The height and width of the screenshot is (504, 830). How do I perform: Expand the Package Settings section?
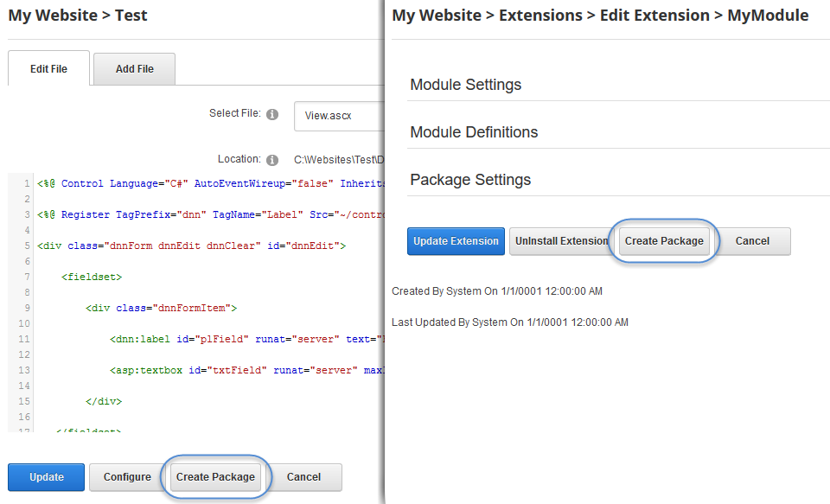click(x=470, y=180)
